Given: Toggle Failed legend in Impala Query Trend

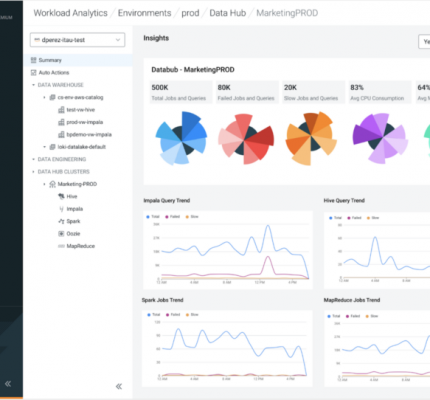Looking at the screenshot, I should pos(172,217).
